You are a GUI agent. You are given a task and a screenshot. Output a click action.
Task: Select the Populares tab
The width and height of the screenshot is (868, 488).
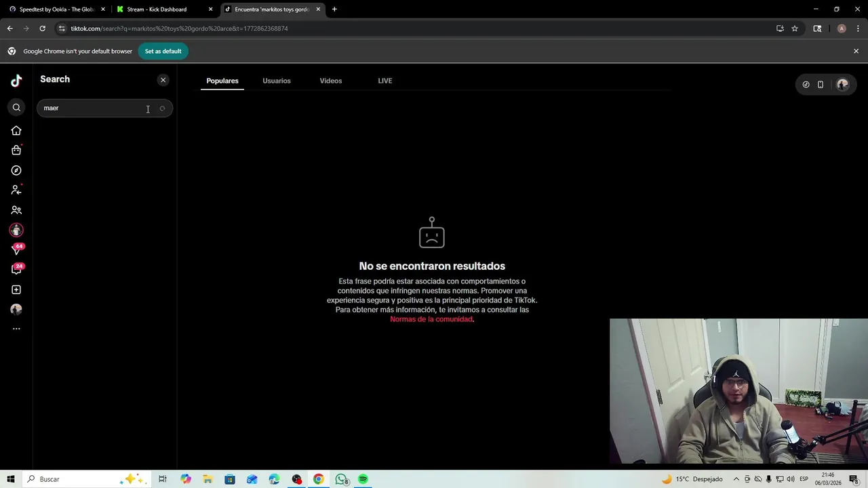point(222,81)
